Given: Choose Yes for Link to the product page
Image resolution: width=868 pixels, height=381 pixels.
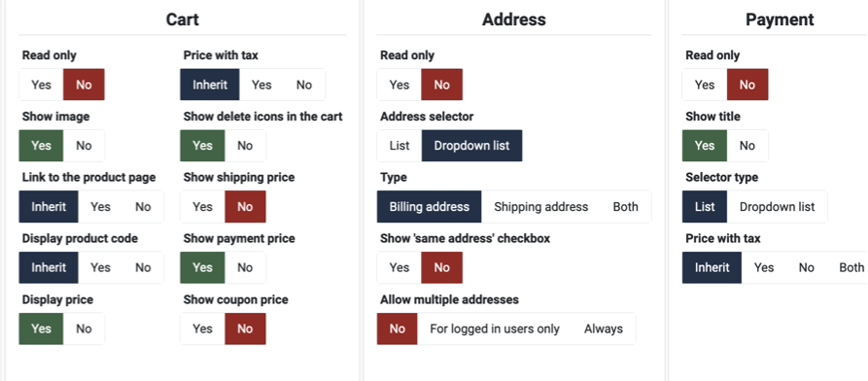Looking at the screenshot, I should pyautogui.click(x=101, y=207).
